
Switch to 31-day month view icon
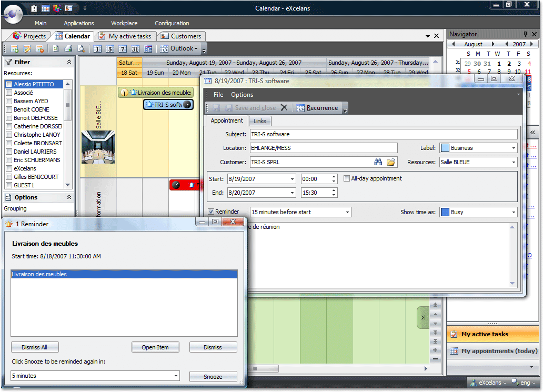pos(135,49)
